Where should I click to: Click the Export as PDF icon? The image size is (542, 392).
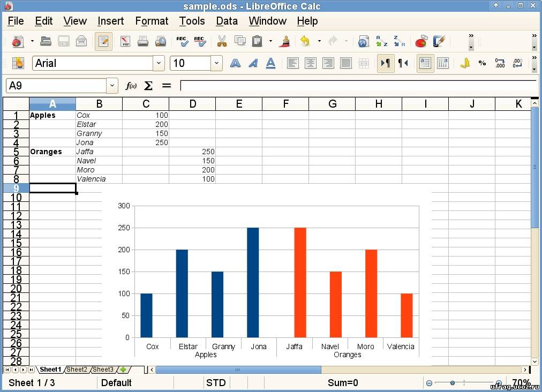point(125,41)
